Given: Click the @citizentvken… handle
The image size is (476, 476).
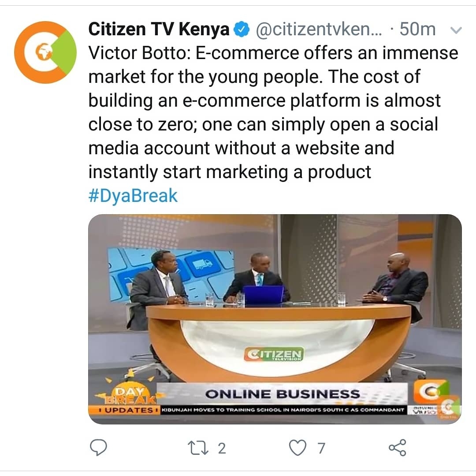Looking at the screenshot, I should (319, 30).
